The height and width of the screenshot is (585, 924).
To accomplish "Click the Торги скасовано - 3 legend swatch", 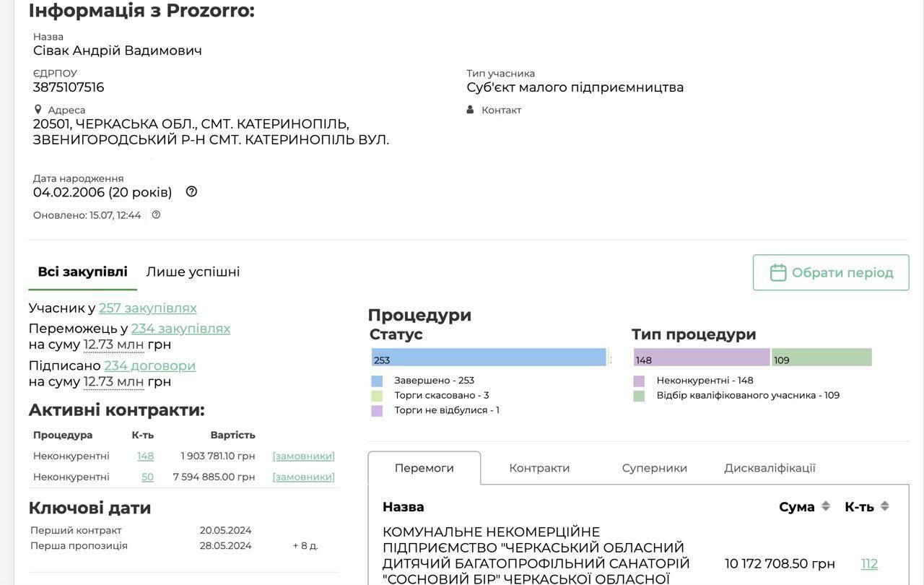I will [377, 396].
